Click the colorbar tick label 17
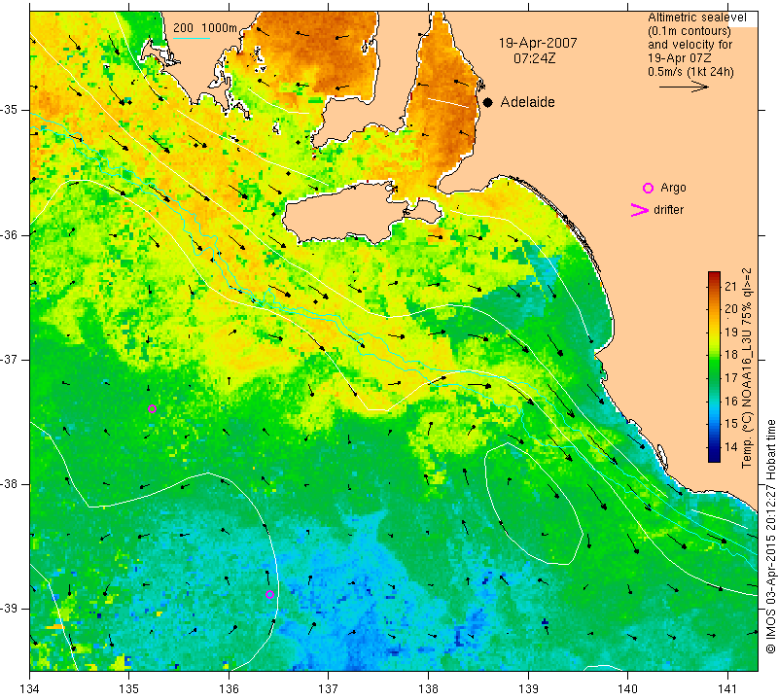This screenshot has height=700, width=778. [731, 377]
